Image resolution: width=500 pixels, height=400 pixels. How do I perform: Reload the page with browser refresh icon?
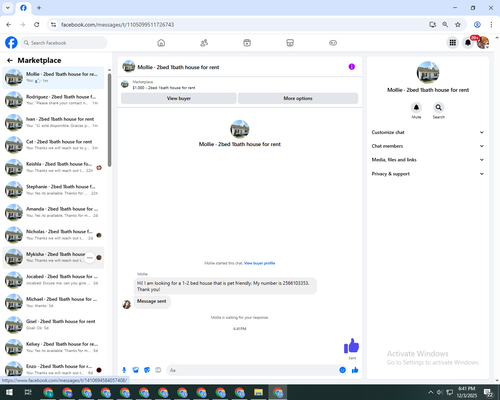point(37,25)
